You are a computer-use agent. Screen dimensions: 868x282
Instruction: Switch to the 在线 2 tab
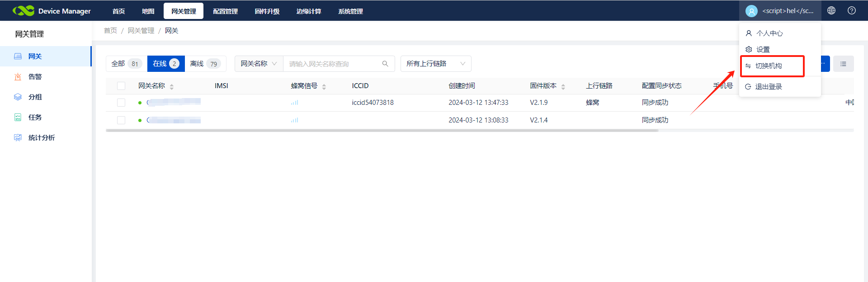point(166,64)
